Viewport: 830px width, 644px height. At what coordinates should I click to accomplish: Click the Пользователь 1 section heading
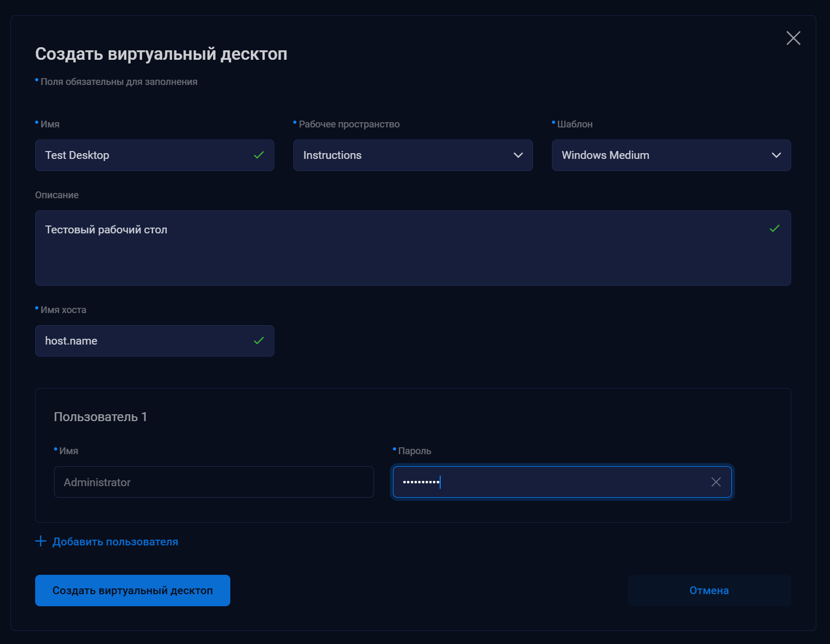click(x=100, y=417)
